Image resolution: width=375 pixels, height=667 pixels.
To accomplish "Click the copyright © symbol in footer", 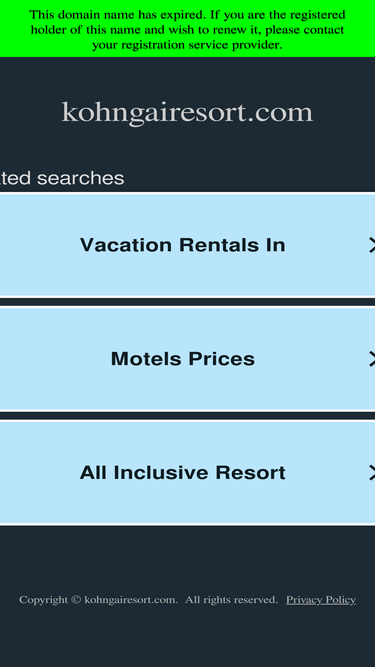I will tap(76, 600).
